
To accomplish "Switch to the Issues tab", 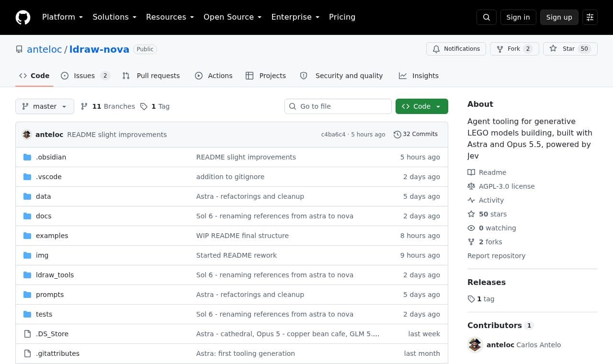I will [x=86, y=76].
